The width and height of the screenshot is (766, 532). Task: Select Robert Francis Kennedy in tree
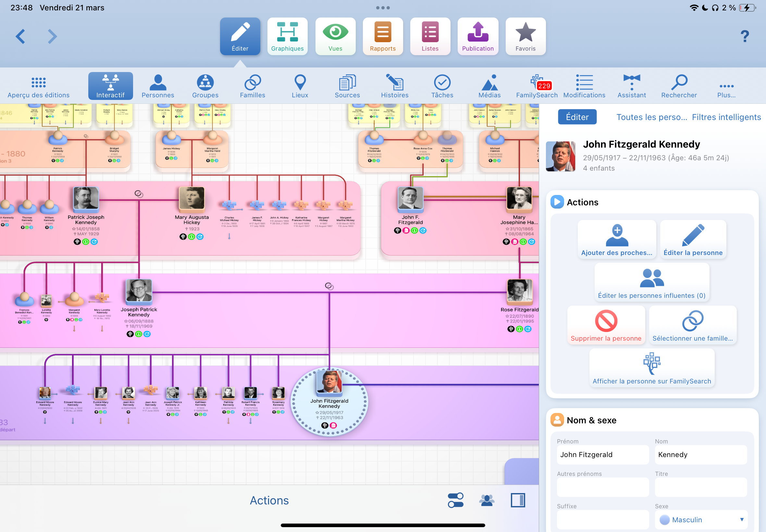[251, 393]
